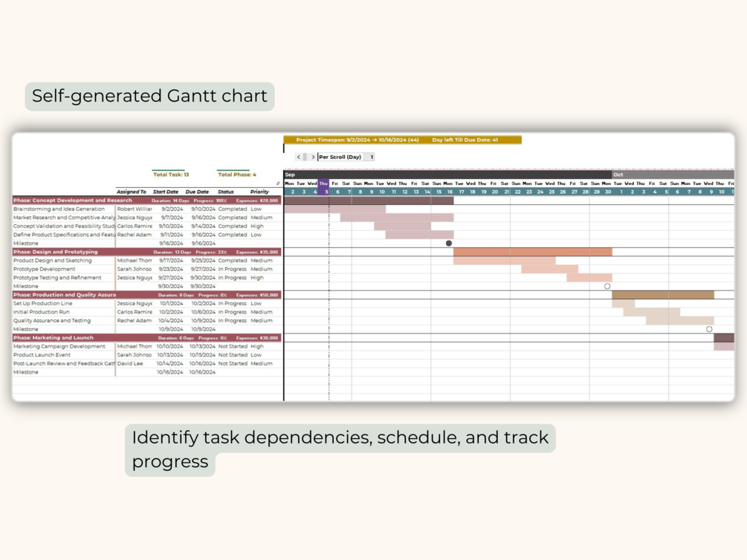
Task: Click the Milestone row dated 9/16/2024
Action: pos(146,244)
